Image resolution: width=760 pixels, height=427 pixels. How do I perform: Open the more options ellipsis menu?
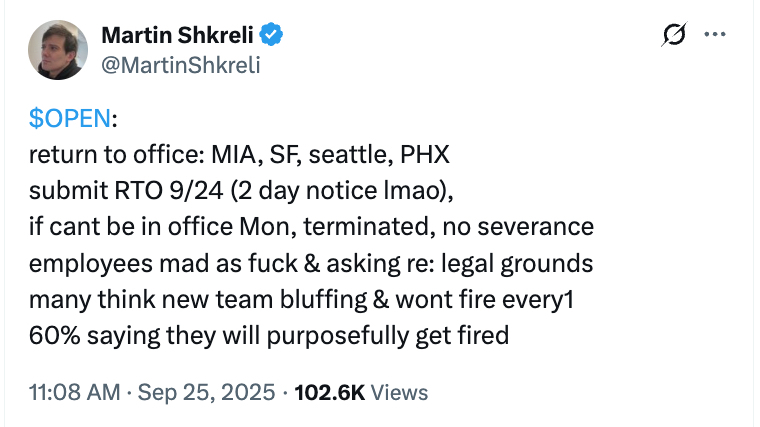714,35
